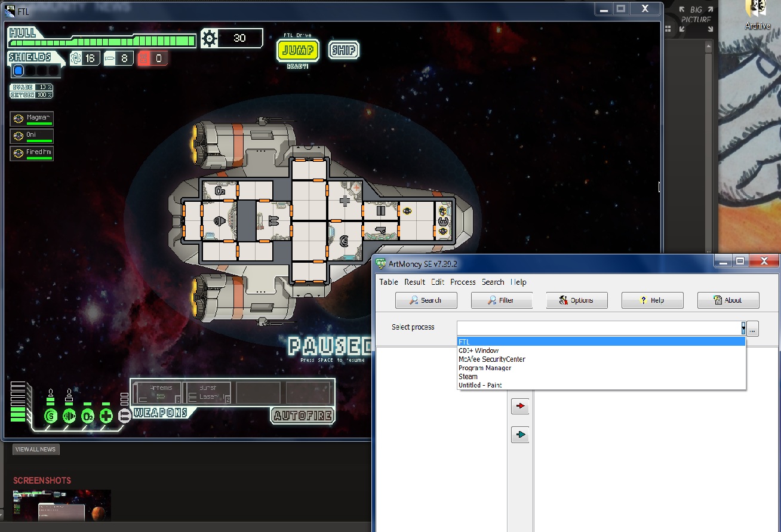
Task: Open the Table menu in ArtMoney
Action: 389,282
